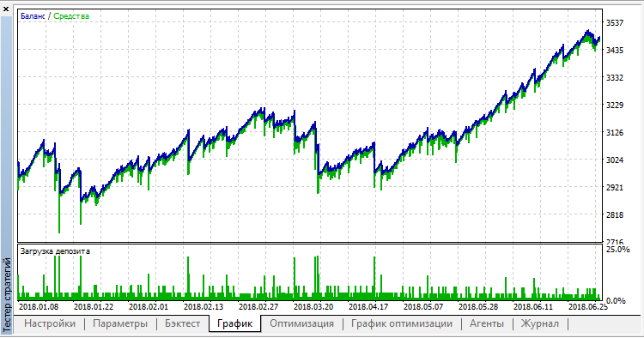Switch to the Журнал tab

540,323
